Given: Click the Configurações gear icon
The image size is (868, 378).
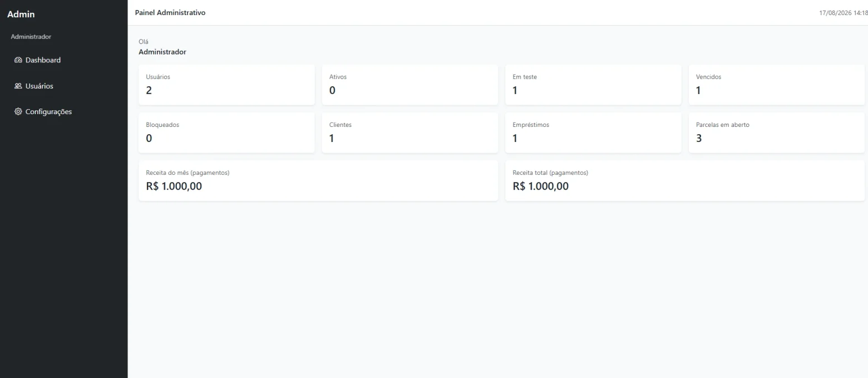Looking at the screenshot, I should coord(18,112).
